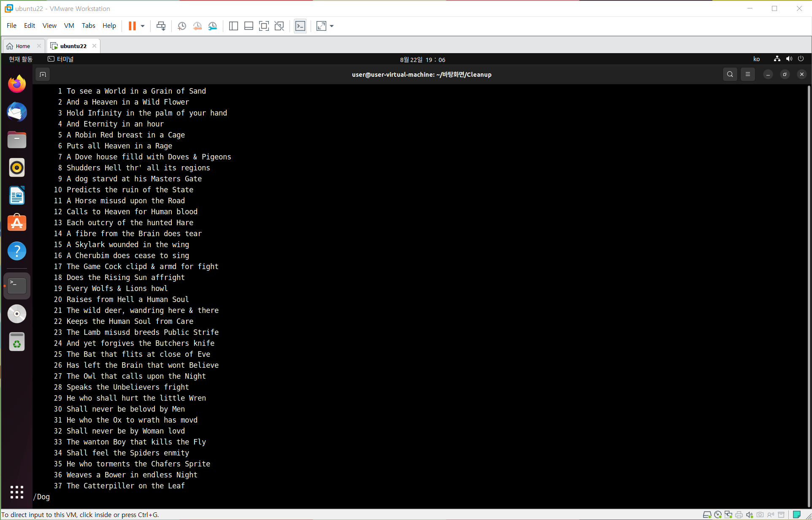Toggle the VMware library sidebar
This screenshot has height=520, width=812.
(233, 26)
